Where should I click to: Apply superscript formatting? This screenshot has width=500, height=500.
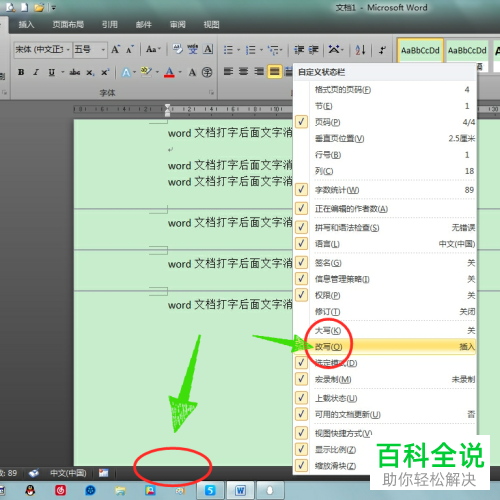(x=105, y=72)
